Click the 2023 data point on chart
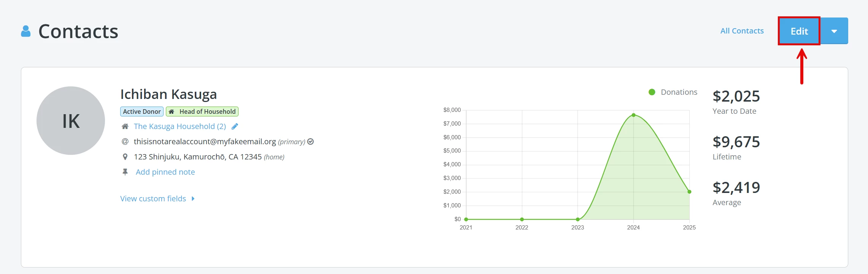The width and height of the screenshot is (868, 274). (x=578, y=219)
